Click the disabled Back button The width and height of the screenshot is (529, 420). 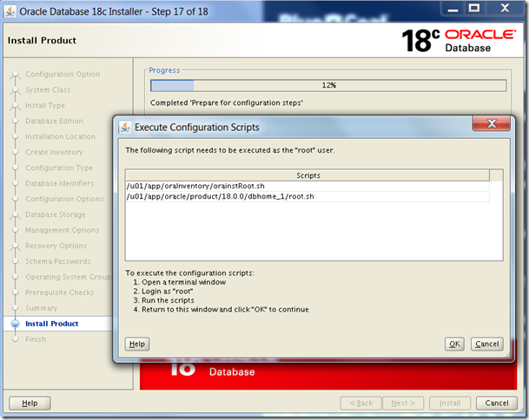pos(361,404)
